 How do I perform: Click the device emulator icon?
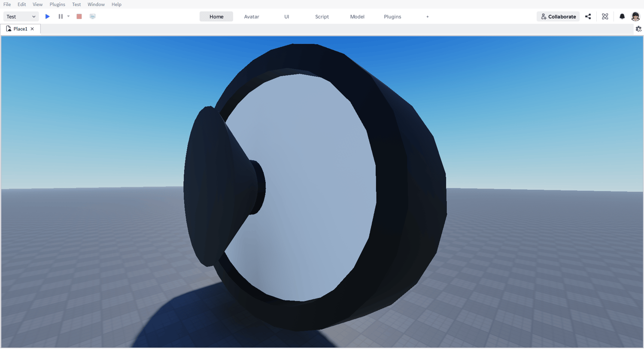point(92,16)
